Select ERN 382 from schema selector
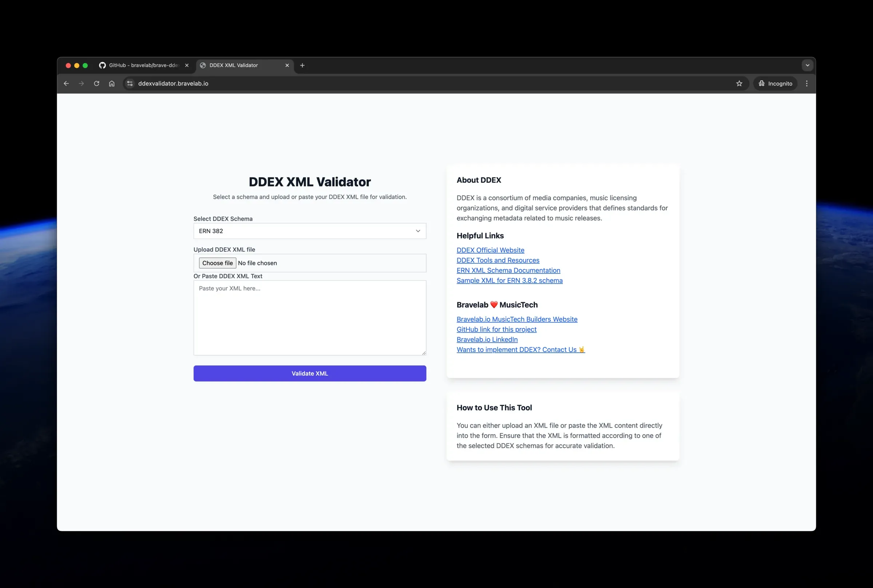873x588 pixels. point(310,231)
